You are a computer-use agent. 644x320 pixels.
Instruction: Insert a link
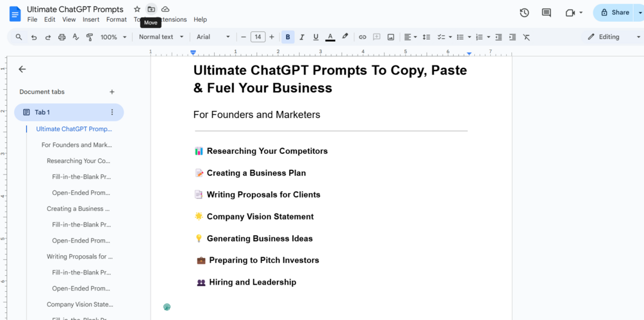click(362, 37)
